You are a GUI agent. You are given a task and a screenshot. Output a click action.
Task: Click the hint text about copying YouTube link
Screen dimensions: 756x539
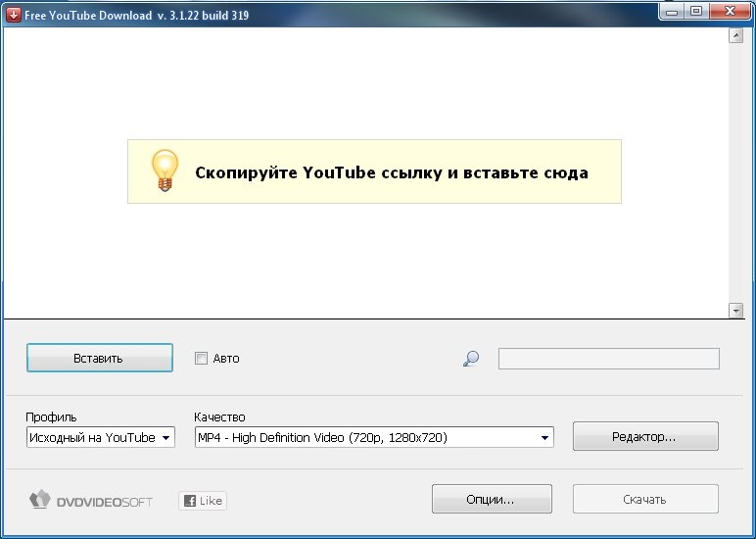click(x=391, y=172)
